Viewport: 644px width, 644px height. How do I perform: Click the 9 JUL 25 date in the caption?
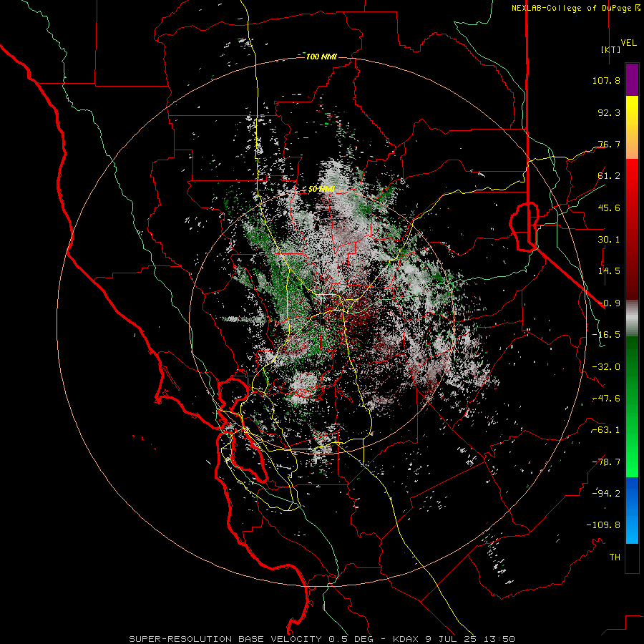tap(451, 639)
